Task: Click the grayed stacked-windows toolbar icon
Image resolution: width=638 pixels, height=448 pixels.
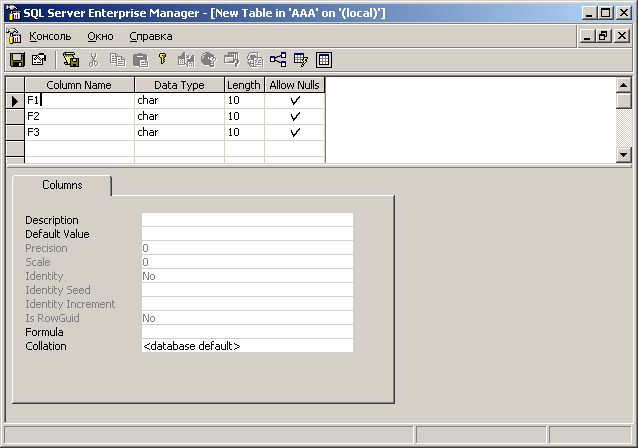Action: pyautogui.click(x=232, y=60)
